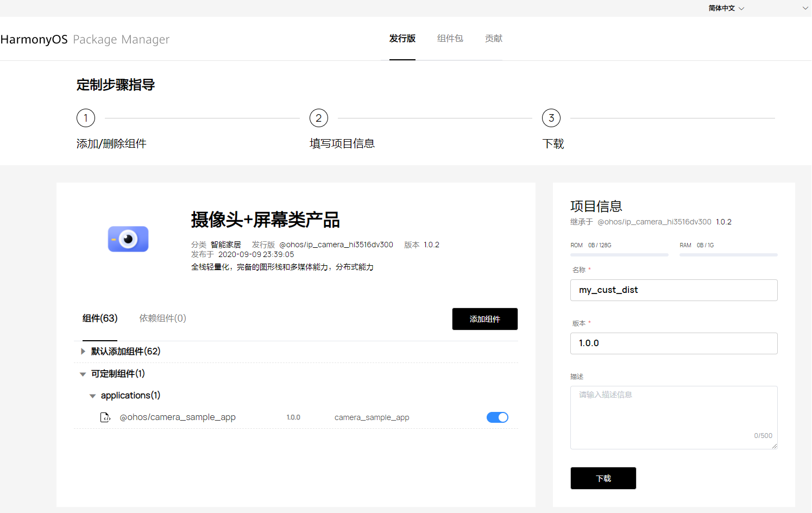Click the RAM usage progress bar
The width and height of the screenshot is (812, 513).
728,255
